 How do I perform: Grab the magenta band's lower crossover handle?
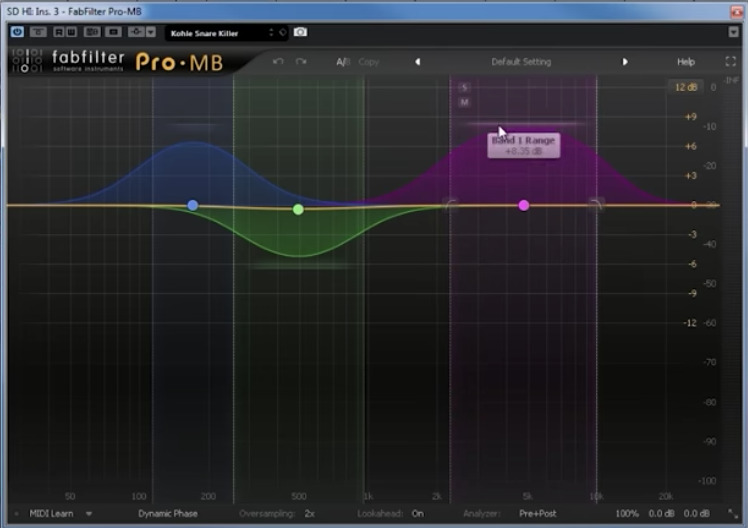click(x=451, y=205)
